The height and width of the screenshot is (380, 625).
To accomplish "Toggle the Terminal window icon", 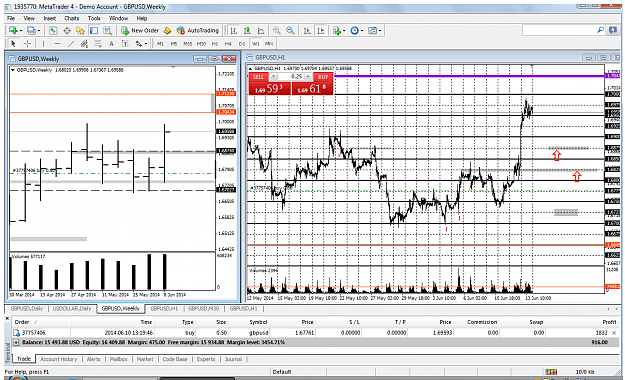I will pyautogui.click(x=94, y=31).
